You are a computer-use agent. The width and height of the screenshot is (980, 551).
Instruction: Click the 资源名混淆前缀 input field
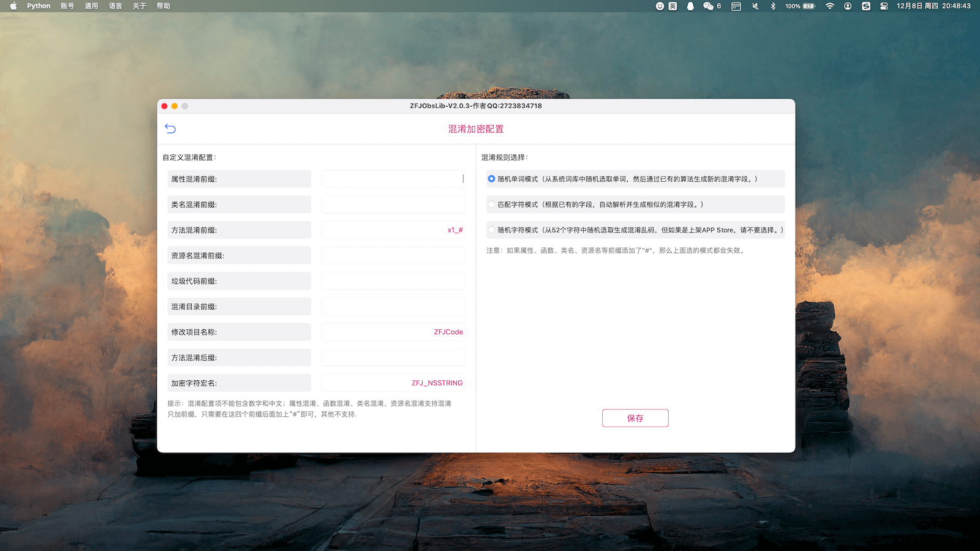tap(393, 255)
